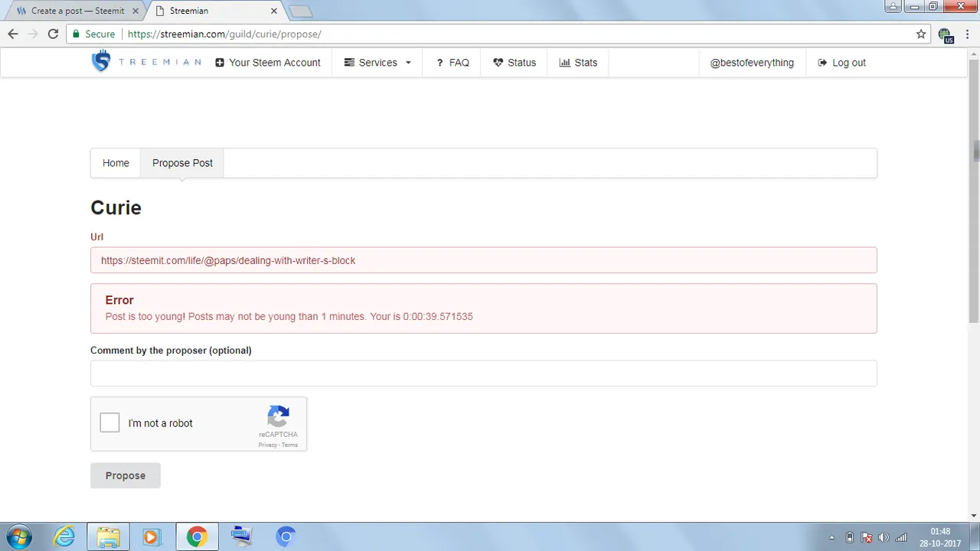Viewport: 980px width, 551px height.
Task: Open Windows Explorer from the taskbar
Action: point(108,536)
